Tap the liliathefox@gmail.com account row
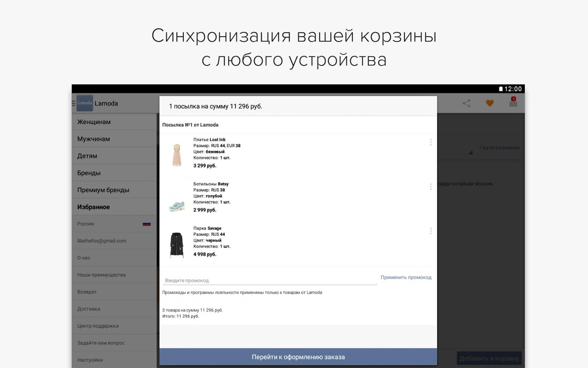 (x=114, y=241)
